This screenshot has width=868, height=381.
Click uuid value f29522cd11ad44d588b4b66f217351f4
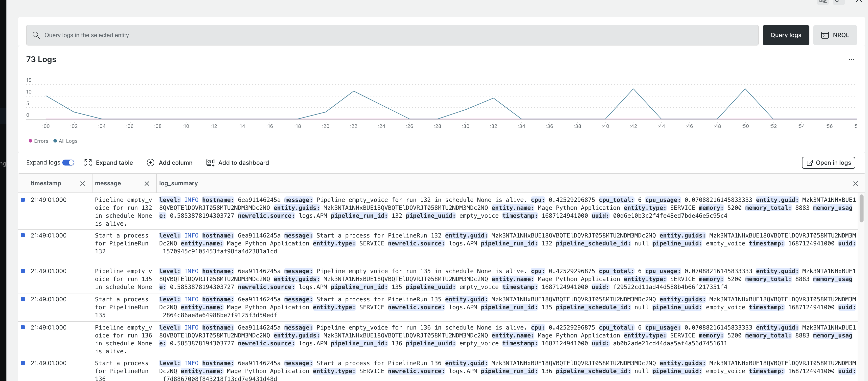coord(670,287)
